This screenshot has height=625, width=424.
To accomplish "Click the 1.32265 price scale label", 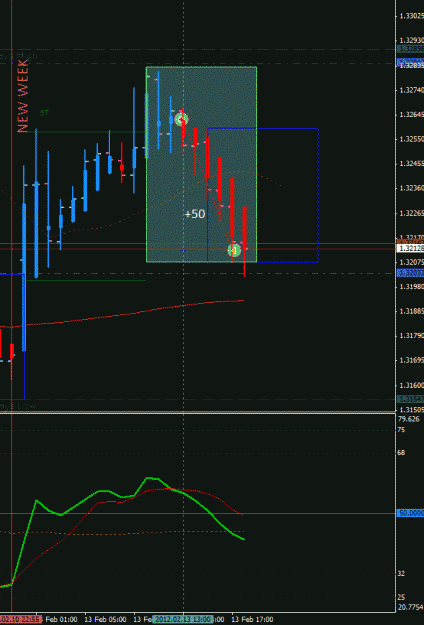I will [x=411, y=213].
